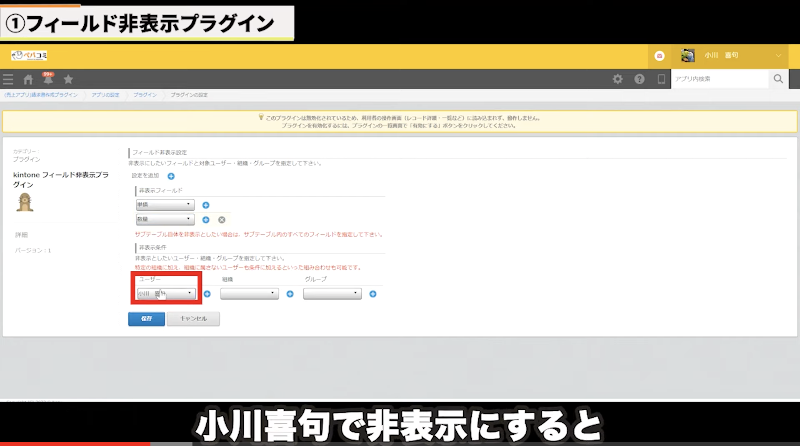Remove the second hidden field row
The width and height of the screenshot is (800, 446).
click(x=221, y=219)
